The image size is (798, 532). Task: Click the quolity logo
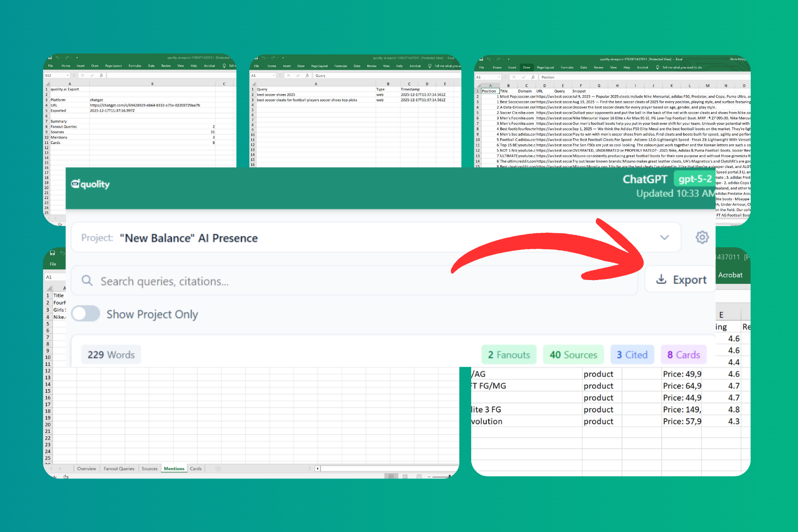click(x=90, y=184)
